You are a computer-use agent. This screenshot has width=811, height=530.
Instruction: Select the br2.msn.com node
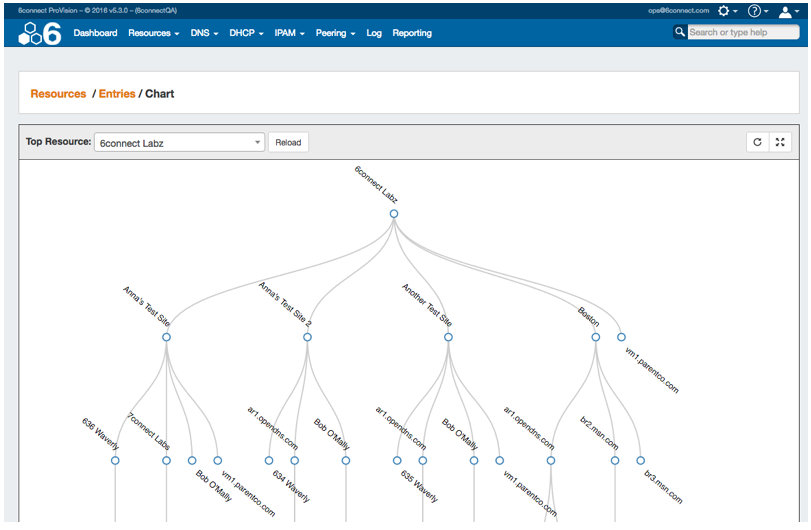pyautogui.click(x=615, y=460)
